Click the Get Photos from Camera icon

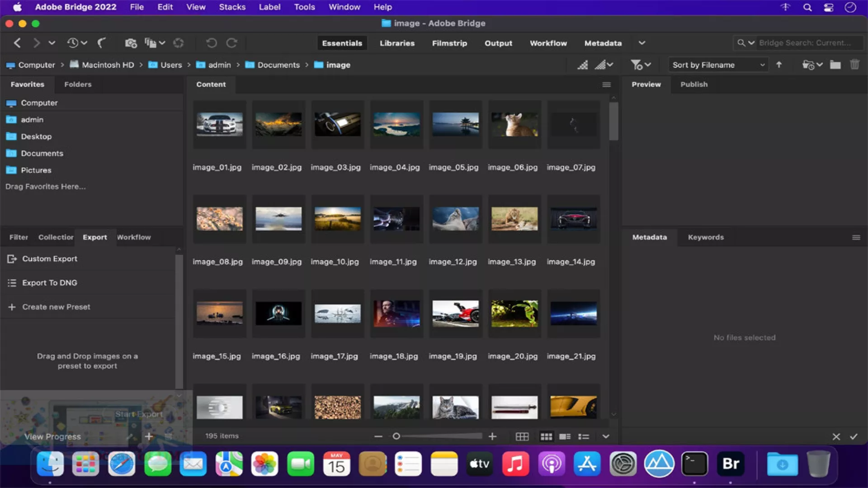(x=131, y=43)
